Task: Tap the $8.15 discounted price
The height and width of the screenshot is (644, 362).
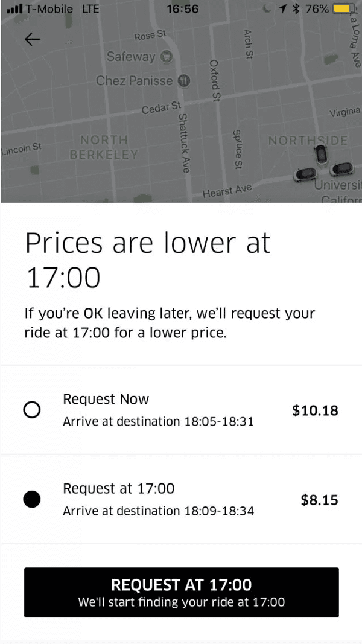Action: (x=319, y=500)
